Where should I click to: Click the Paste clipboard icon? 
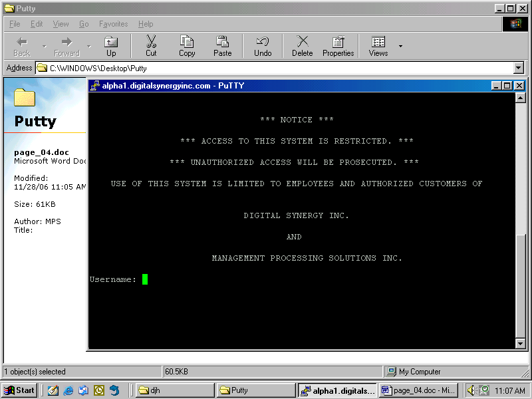point(222,46)
